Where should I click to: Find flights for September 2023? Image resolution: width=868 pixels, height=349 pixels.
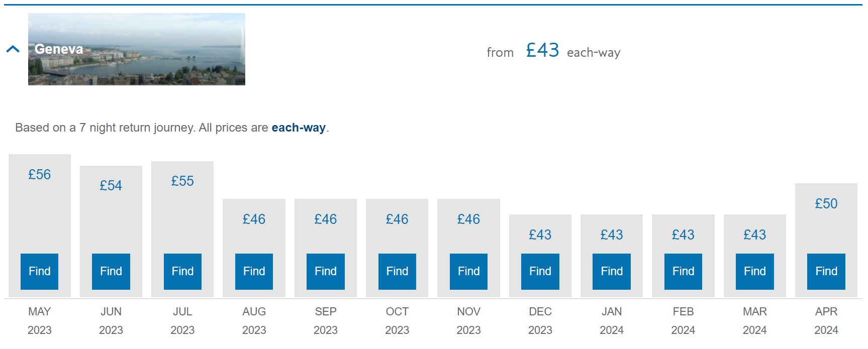point(326,272)
